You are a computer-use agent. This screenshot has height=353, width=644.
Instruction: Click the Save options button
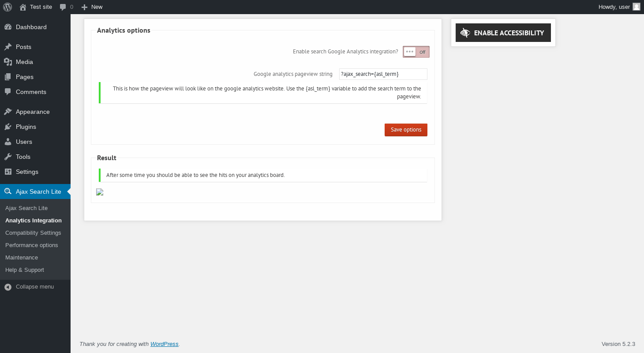coord(406,130)
